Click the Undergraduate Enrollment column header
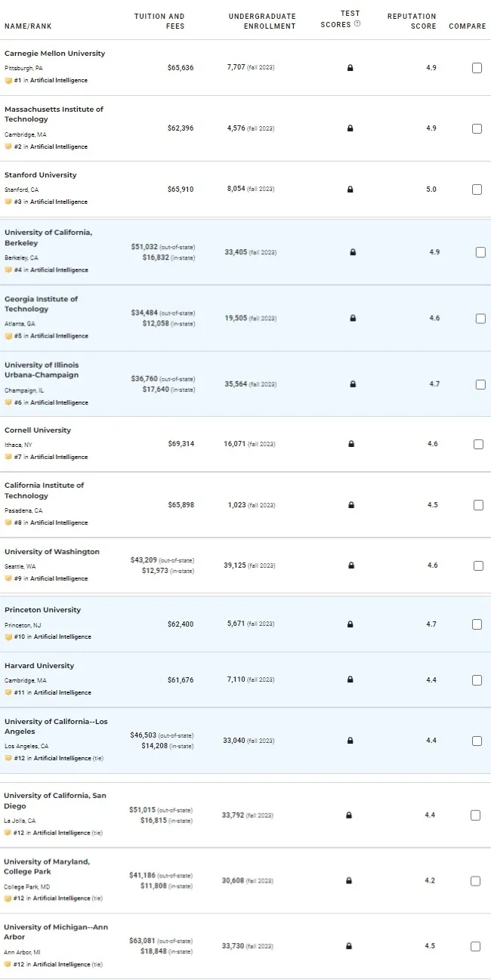 pyautogui.click(x=262, y=21)
